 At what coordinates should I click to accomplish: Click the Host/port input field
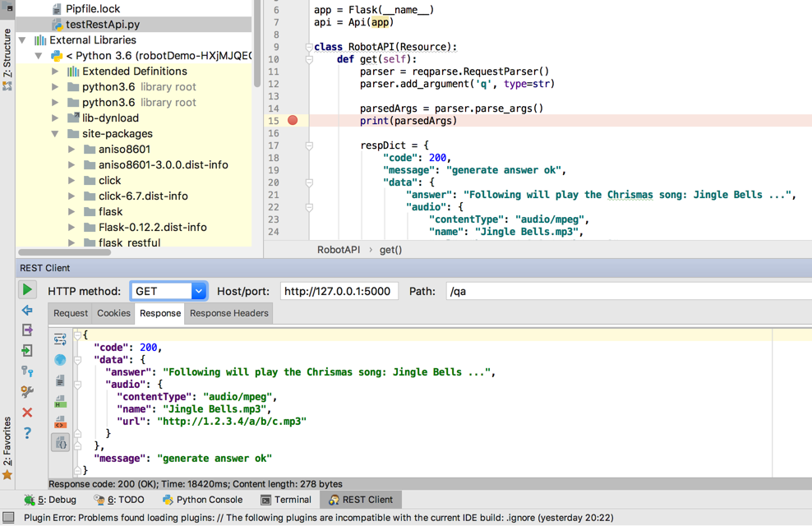[x=339, y=291]
